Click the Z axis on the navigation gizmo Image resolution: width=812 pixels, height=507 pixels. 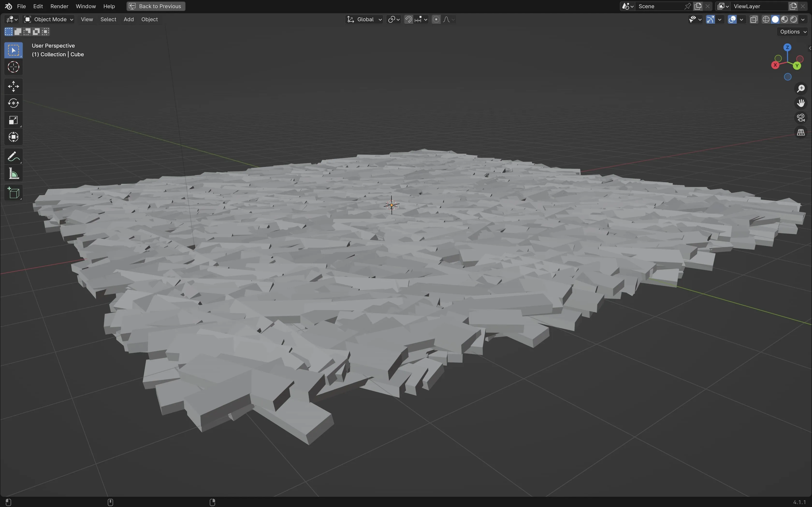[x=787, y=47]
